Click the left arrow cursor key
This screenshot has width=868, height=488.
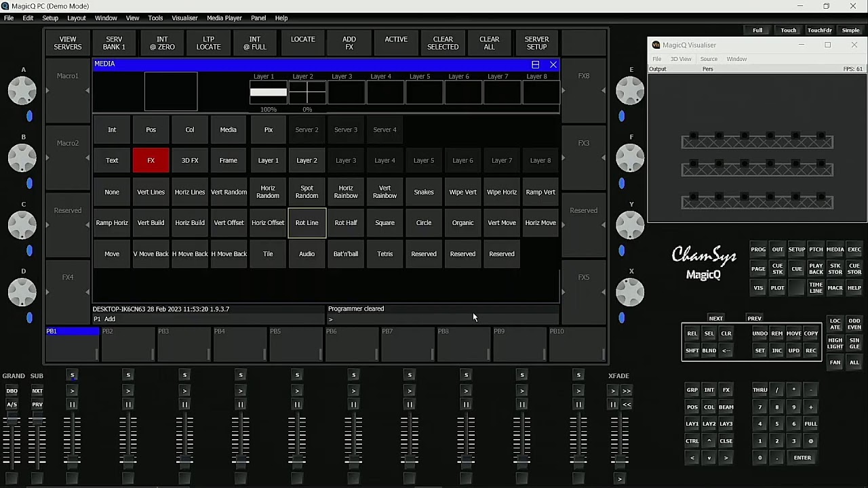(692, 458)
